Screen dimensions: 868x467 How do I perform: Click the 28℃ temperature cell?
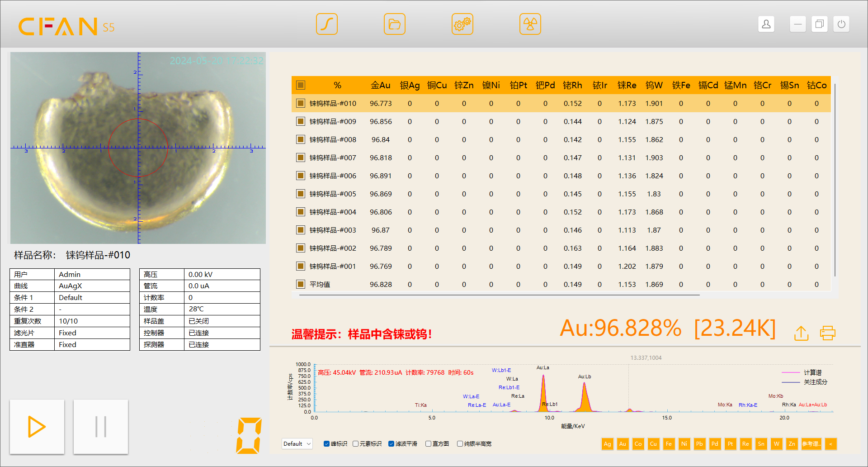tap(222, 309)
